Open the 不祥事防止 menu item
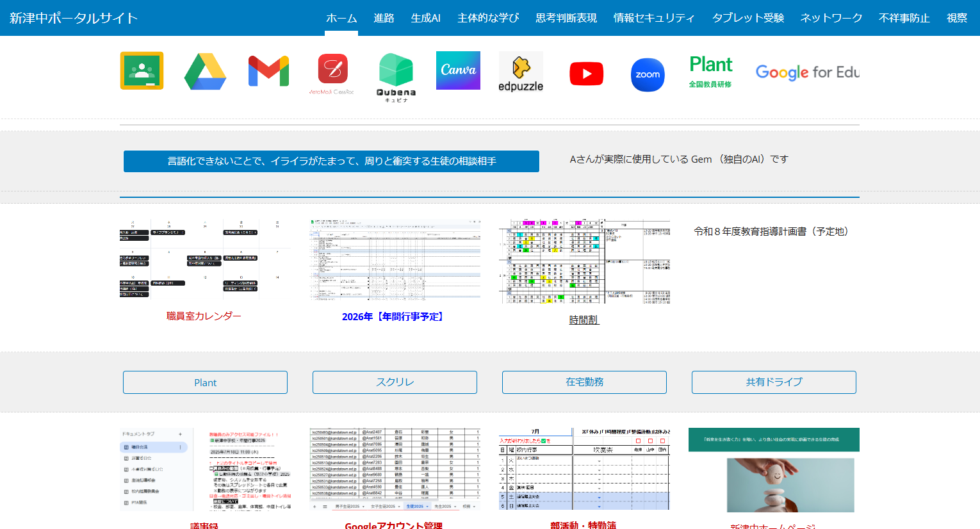 point(904,18)
